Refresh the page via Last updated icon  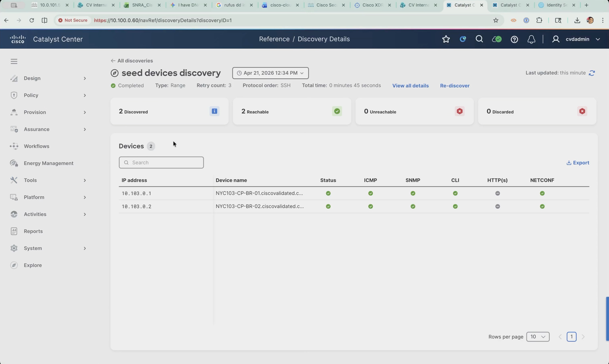(592, 73)
